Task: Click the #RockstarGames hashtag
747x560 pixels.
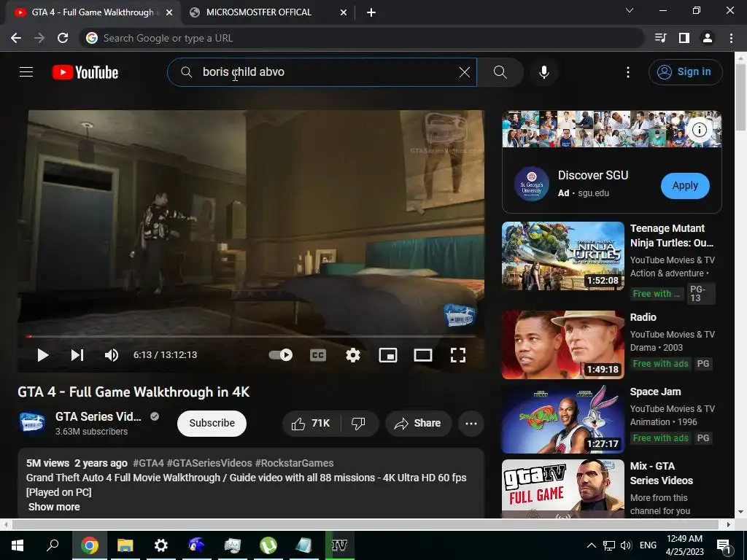Action: tap(294, 463)
